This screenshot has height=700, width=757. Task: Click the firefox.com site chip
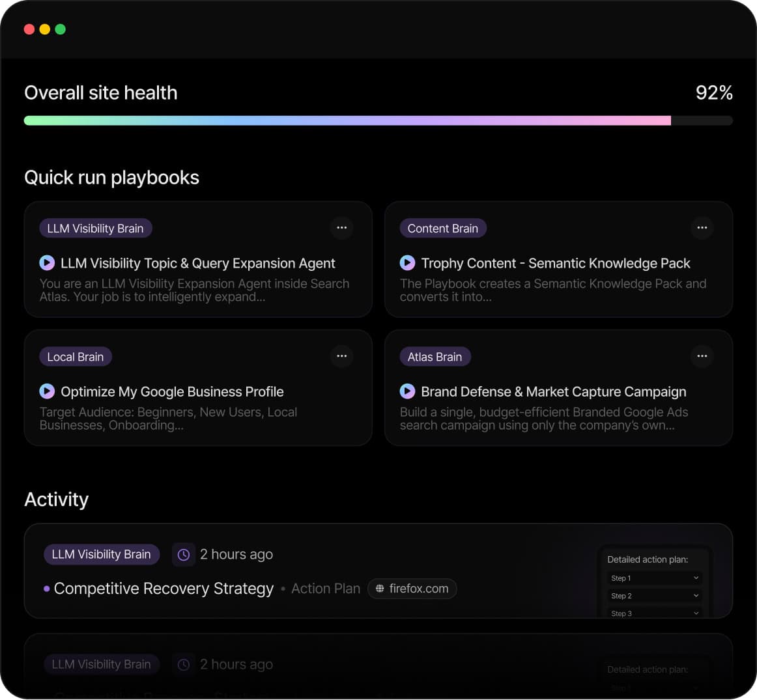[412, 589]
